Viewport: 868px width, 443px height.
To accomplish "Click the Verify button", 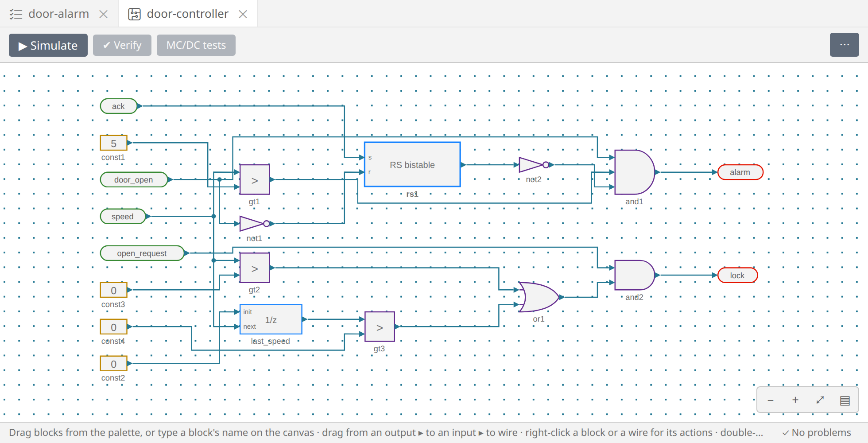I will 122,45.
